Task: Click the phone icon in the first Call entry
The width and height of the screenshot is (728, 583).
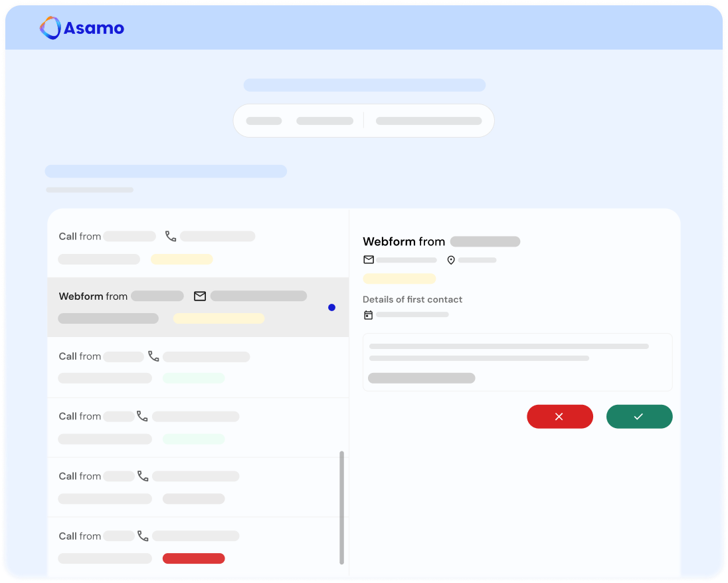Action: (x=170, y=236)
